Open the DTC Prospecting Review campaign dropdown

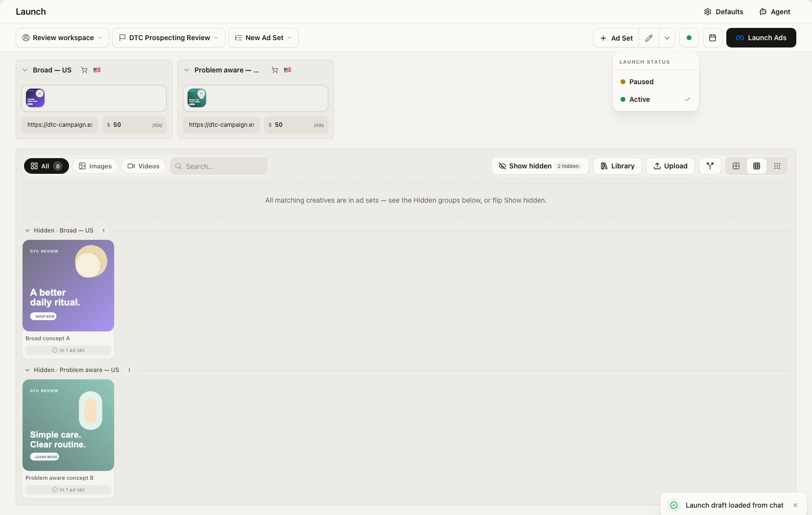pyautogui.click(x=168, y=38)
